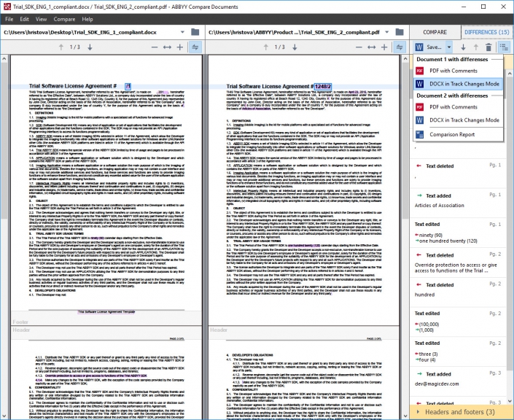
Task: Click the differences list vertical scrollbar
Action: point(510,238)
